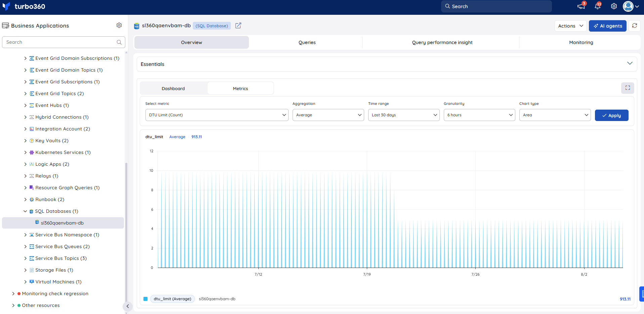Viewport: 644px width, 314px height.
Task: Open Query performance insight tab
Action: (442, 42)
